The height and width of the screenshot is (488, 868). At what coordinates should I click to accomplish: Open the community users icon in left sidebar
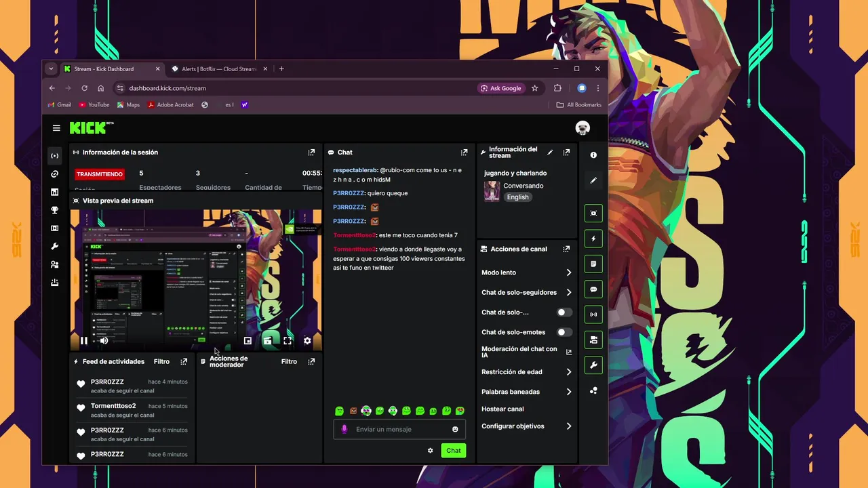click(x=55, y=264)
